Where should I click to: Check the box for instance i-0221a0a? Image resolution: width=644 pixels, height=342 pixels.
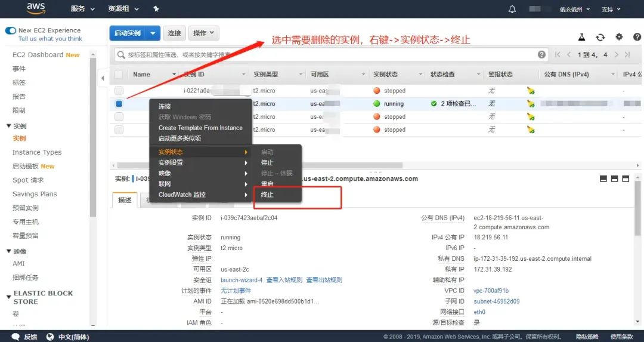click(119, 91)
